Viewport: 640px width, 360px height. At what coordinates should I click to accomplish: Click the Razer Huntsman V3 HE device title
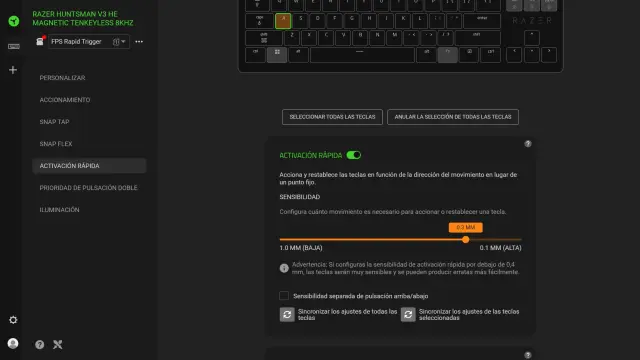point(83,18)
